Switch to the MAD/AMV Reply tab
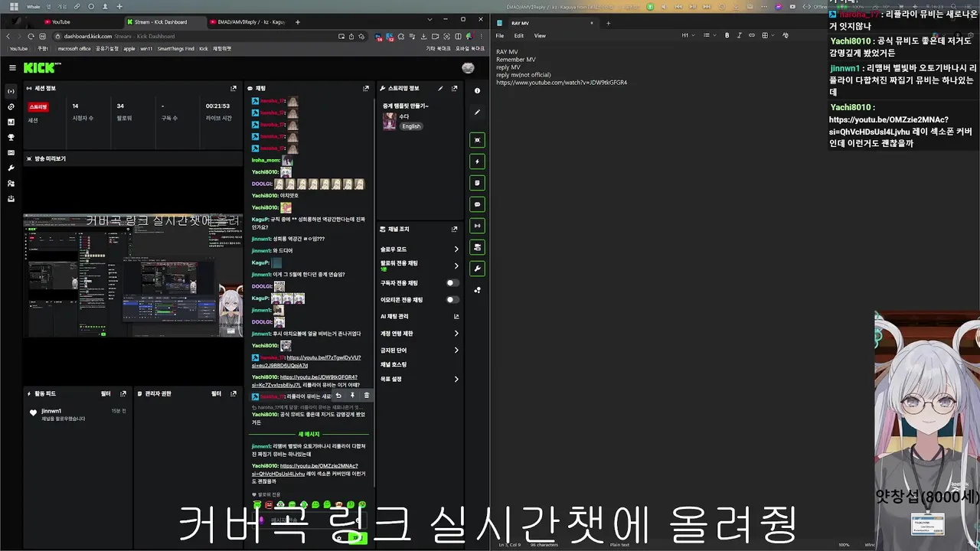 (249, 22)
